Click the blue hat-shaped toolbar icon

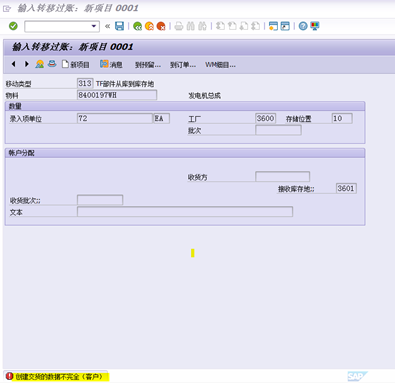(x=52, y=64)
